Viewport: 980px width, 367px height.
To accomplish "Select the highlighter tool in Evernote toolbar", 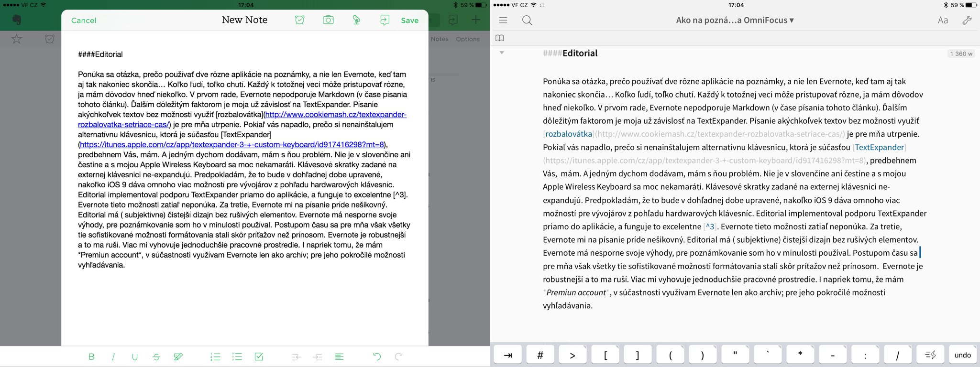I will coord(178,356).
